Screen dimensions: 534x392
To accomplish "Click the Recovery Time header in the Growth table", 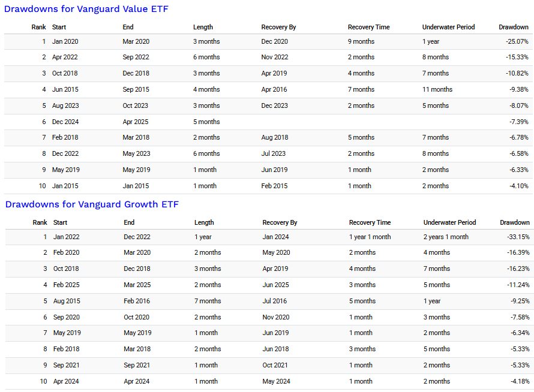I will pyautogui.click(x=370, y=222).
